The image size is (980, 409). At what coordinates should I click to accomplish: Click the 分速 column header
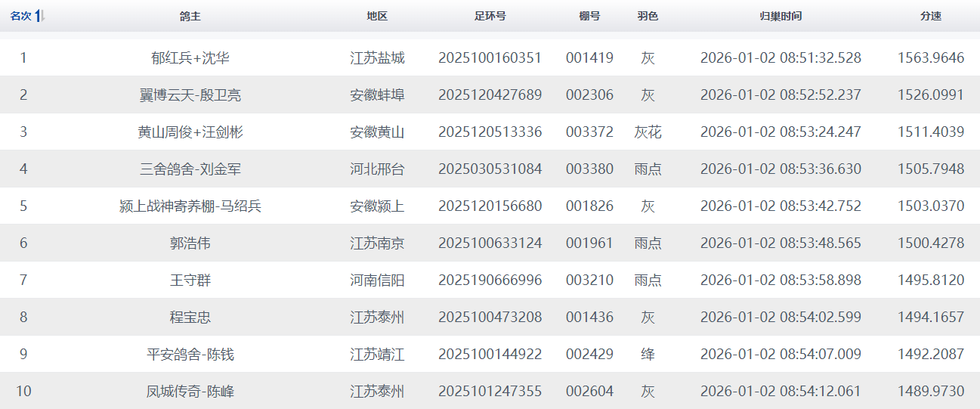click(x=930, y=16)
